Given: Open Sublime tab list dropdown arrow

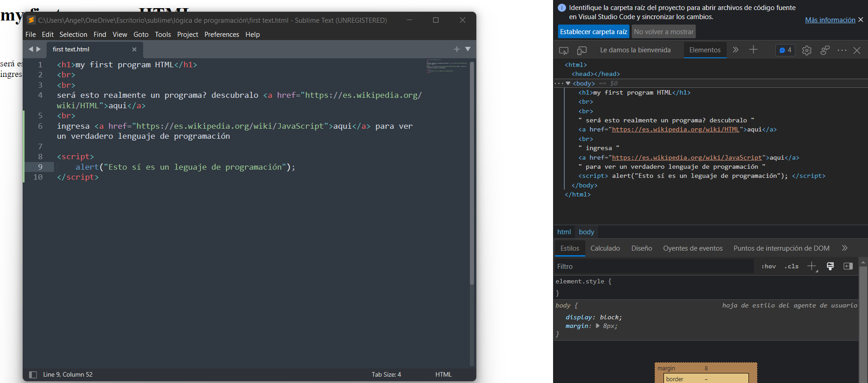Looking at the screenshot, I should (x=468, y=49).
